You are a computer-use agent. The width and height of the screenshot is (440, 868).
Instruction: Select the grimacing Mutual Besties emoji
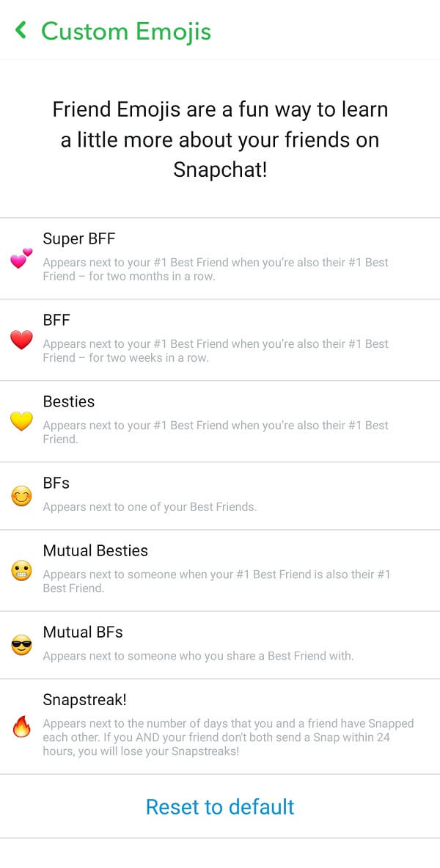(x=21, y=571)
